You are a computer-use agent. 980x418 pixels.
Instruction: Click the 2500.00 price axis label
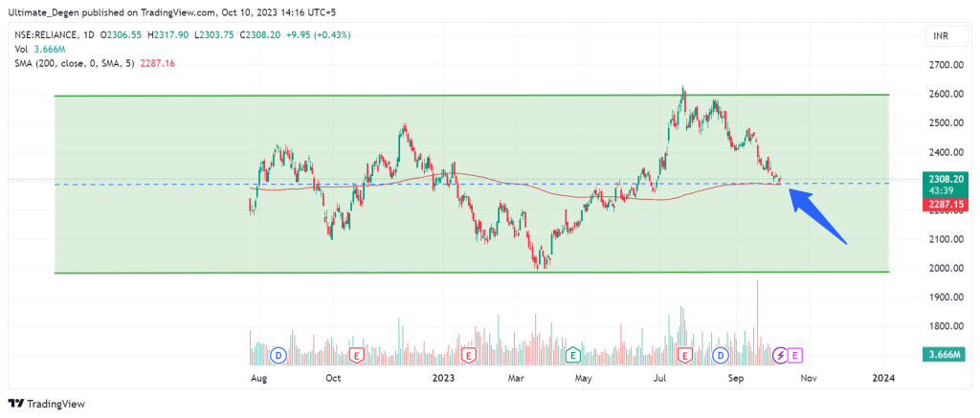point(945,123)
